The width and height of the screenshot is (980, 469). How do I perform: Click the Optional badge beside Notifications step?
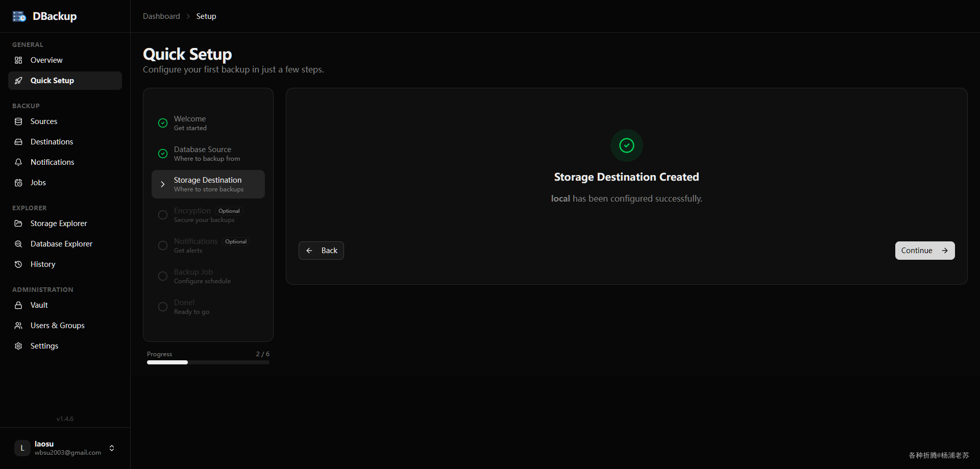coord(236,241)
